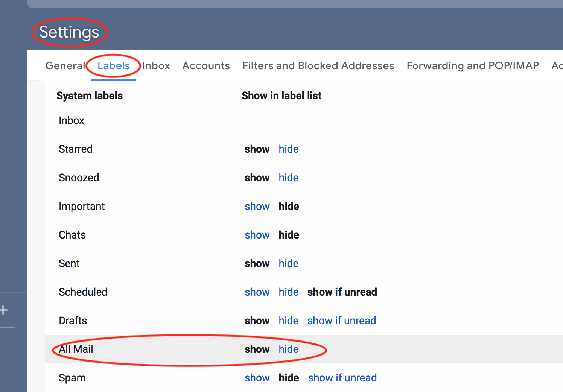
Task: Show Drafts only if unread
Action: tap(341, 321)
